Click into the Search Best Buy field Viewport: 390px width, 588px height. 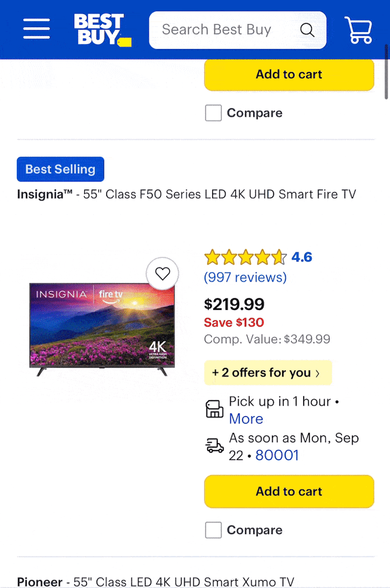coord(221,30)
